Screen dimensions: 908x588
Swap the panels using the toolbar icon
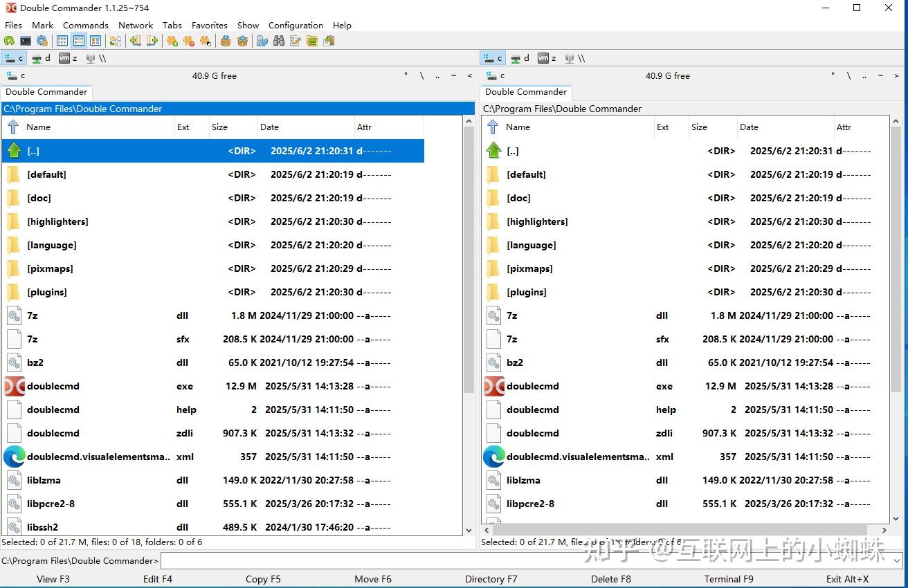[x=116, y=41]
